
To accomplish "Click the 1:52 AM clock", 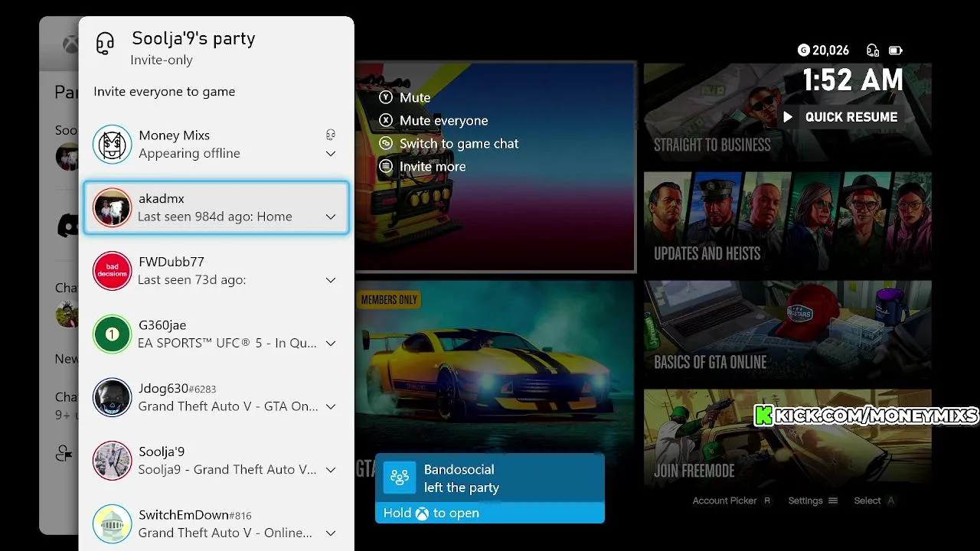I will tap(853, 80).
